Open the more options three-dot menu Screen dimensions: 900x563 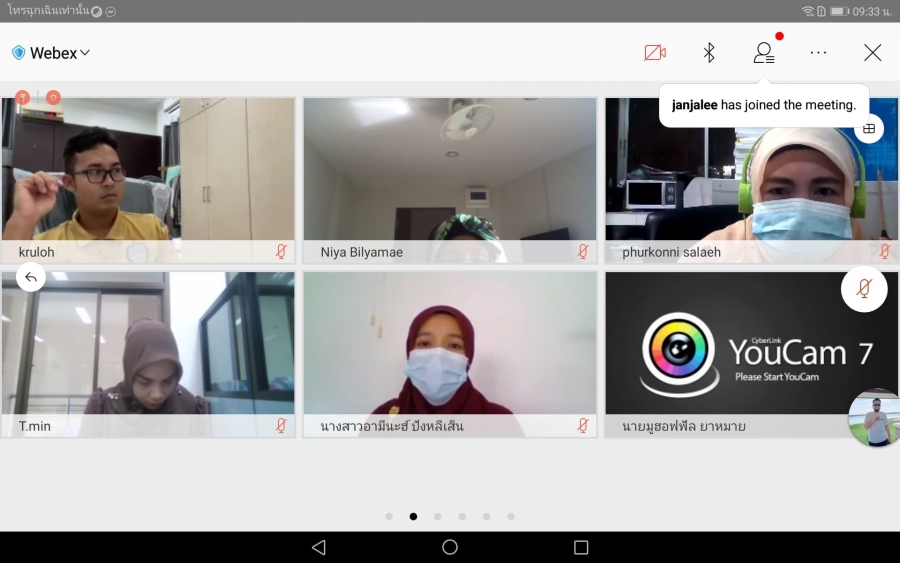pos(818,53)
